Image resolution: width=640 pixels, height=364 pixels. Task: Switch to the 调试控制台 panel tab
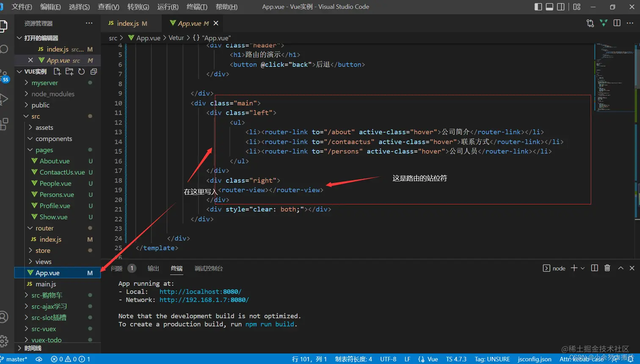point(208,268)
